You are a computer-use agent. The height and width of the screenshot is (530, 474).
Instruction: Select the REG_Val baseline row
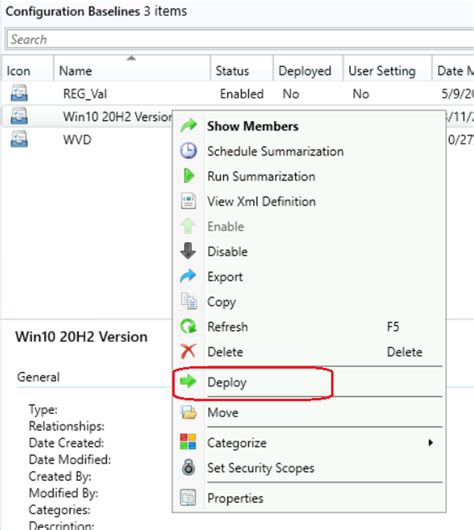point(237,94)
